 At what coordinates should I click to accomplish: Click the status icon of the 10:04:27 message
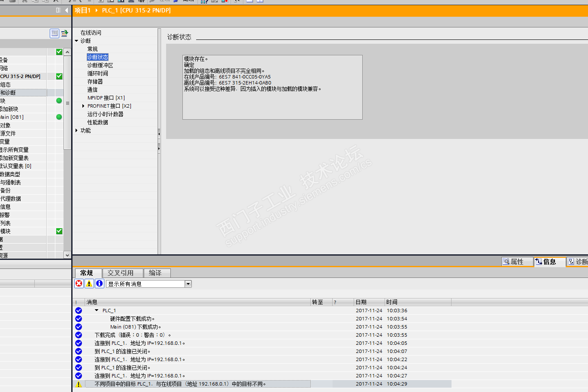click(79, 376)
